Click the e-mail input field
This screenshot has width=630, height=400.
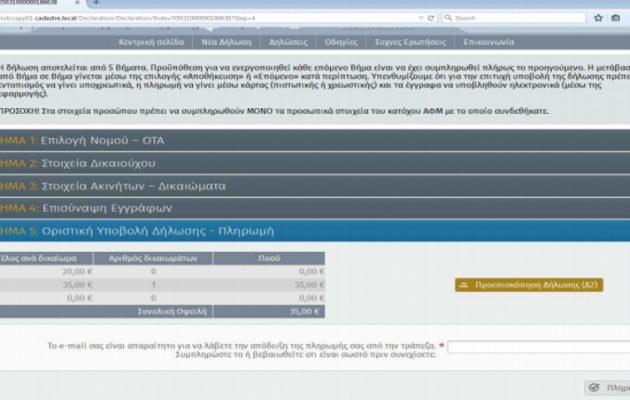click(538, 347)
